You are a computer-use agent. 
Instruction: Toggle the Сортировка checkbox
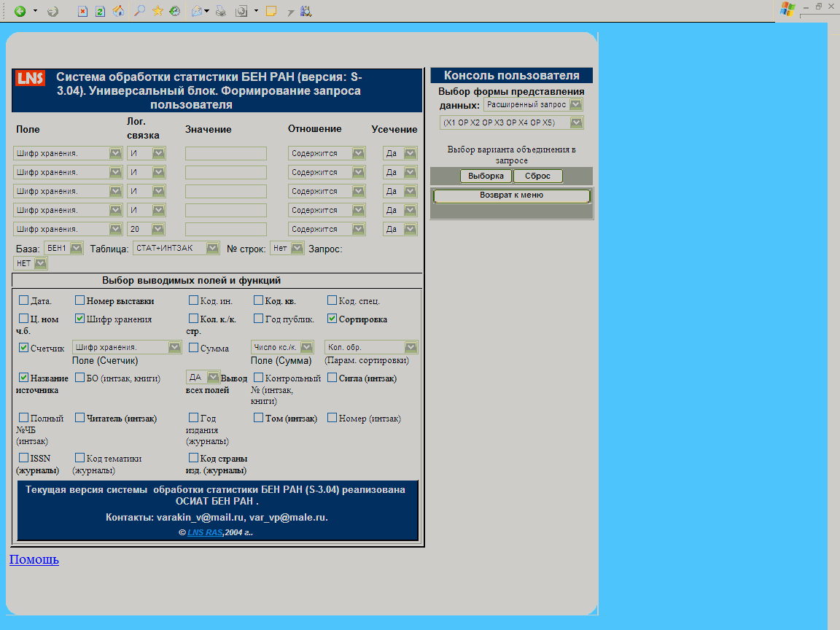point(332,319)
